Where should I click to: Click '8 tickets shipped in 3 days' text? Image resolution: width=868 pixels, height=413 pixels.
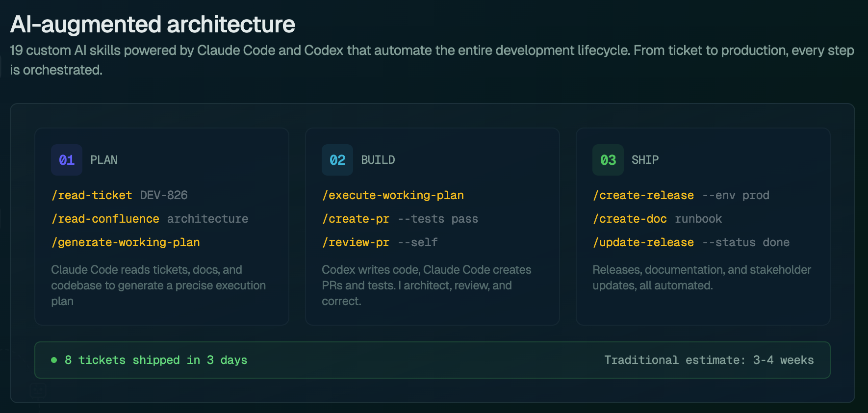pos(156,360)
